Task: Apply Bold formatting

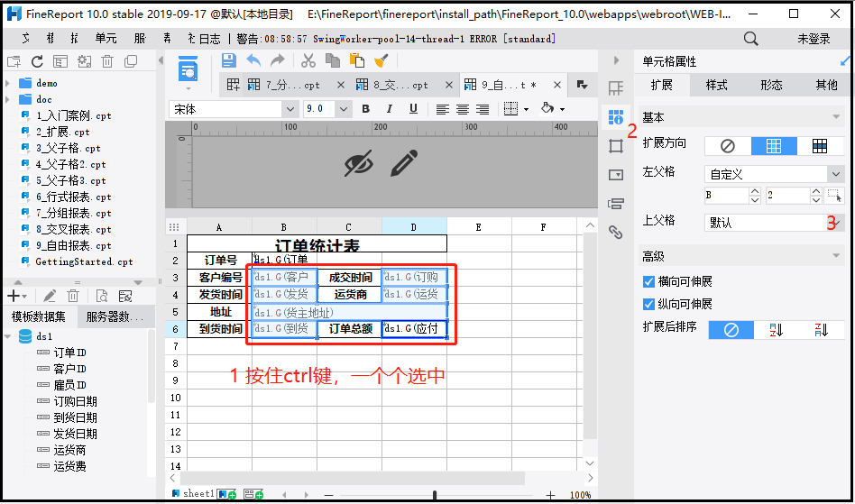Action: click(x=366, y=109)
